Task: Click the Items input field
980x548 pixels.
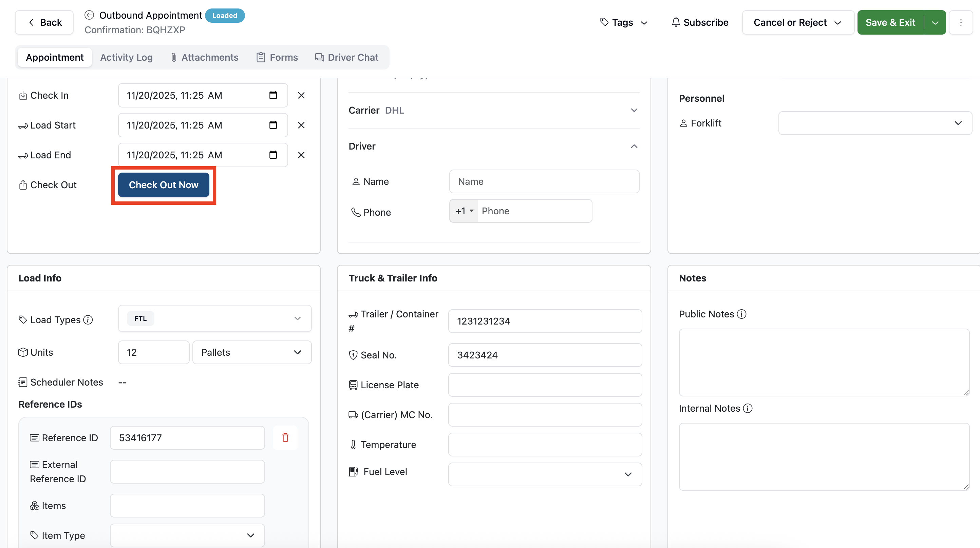Action: click(x=187, y=505)
